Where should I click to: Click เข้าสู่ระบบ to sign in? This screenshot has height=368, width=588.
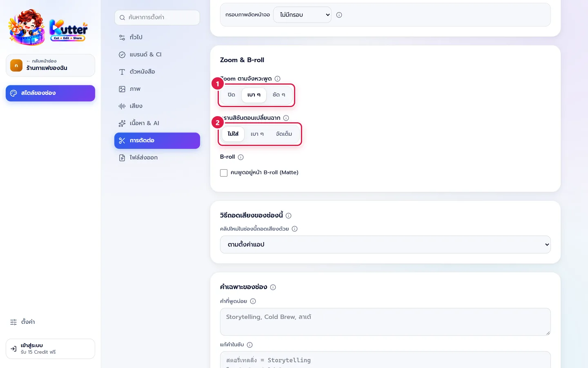[50, 349]
